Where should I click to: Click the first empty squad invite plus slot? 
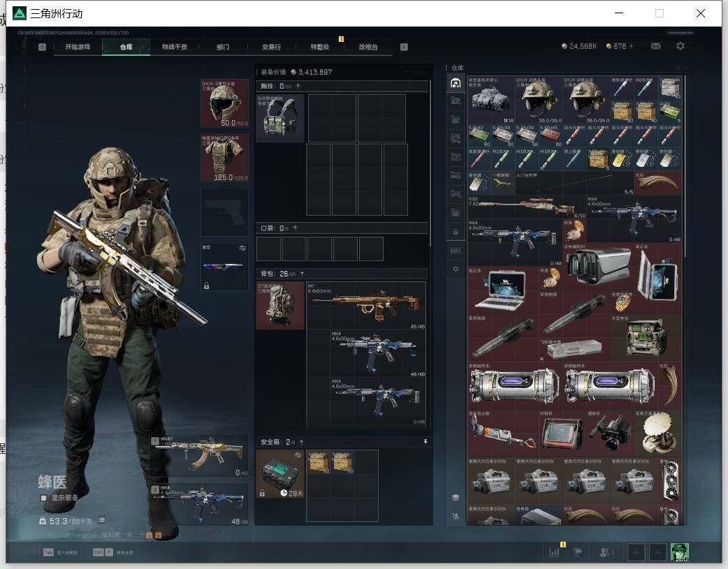tap(636, 552)
